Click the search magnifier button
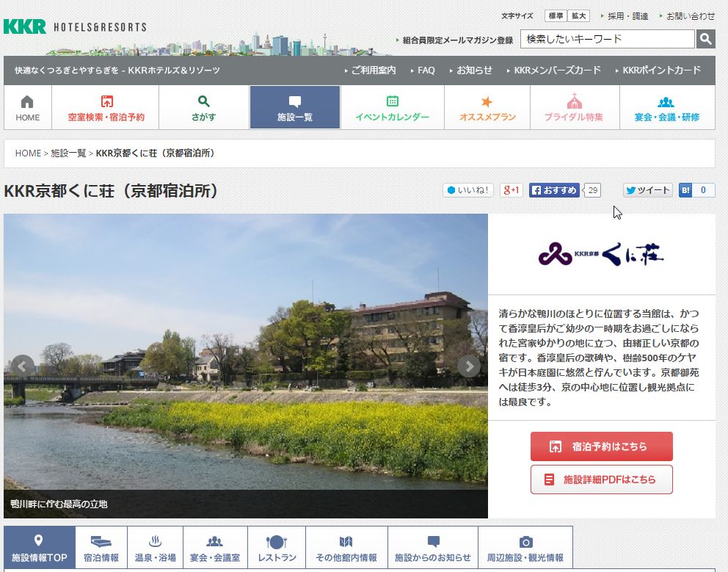 [x=705, y=39]
